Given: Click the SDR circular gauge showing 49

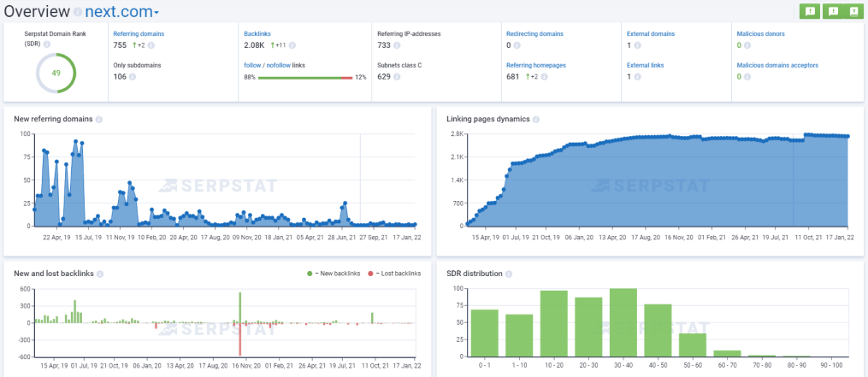Looking at the screenshot, I should point(56,73).
